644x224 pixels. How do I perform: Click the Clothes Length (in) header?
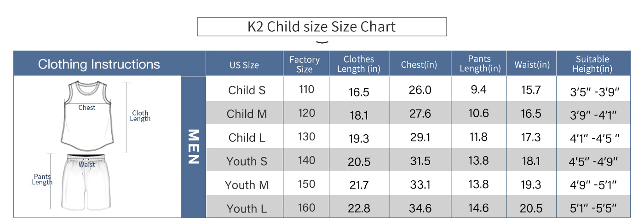[x=359, y=64]
